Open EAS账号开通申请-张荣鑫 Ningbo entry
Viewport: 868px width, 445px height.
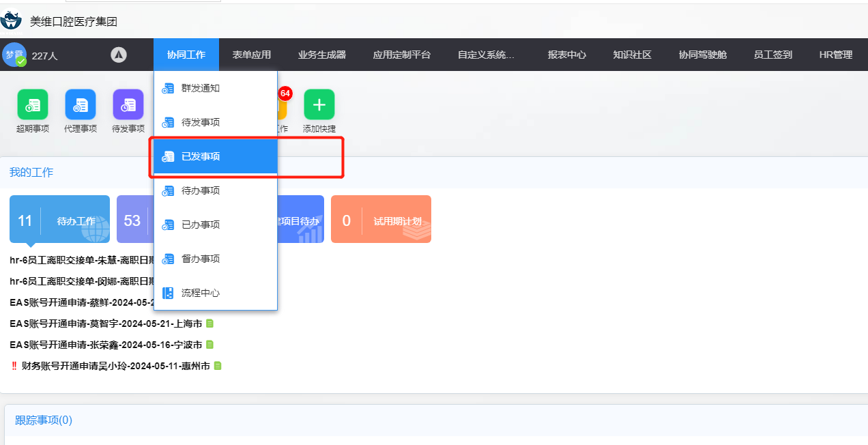click(x=106, y=345)
